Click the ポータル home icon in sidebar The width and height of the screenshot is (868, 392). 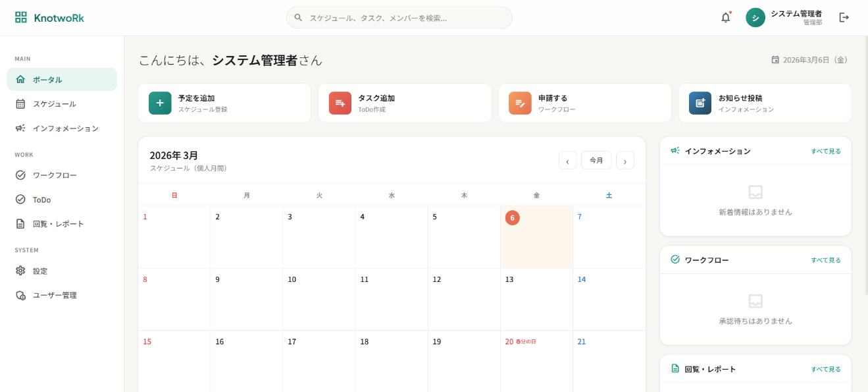click(x=20, y=80)
